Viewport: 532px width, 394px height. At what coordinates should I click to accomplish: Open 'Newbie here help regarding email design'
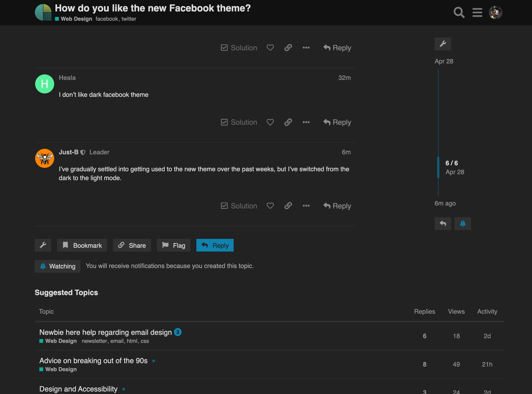(x=106, y=332)
